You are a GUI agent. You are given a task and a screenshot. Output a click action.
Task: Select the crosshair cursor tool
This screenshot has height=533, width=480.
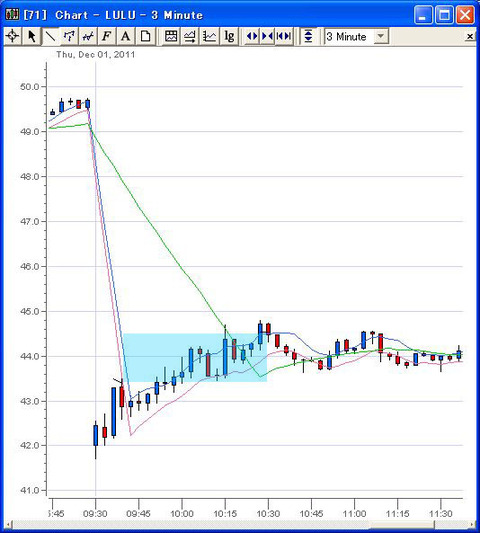13,36
